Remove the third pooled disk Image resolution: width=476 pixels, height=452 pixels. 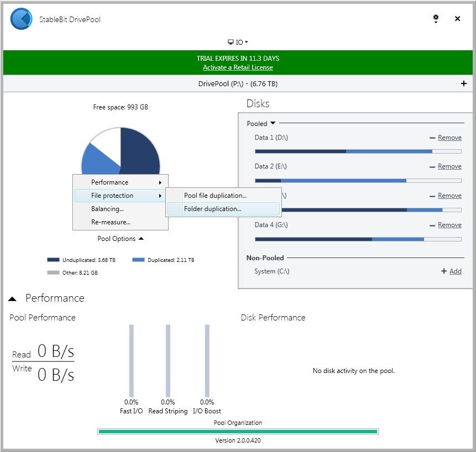449,196
